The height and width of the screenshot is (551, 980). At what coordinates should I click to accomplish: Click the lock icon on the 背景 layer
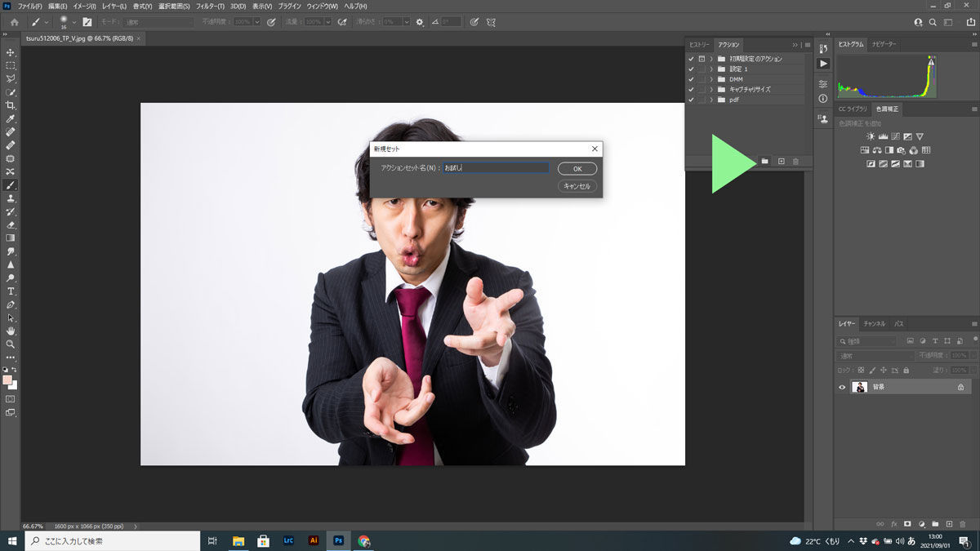pos(960,387)
